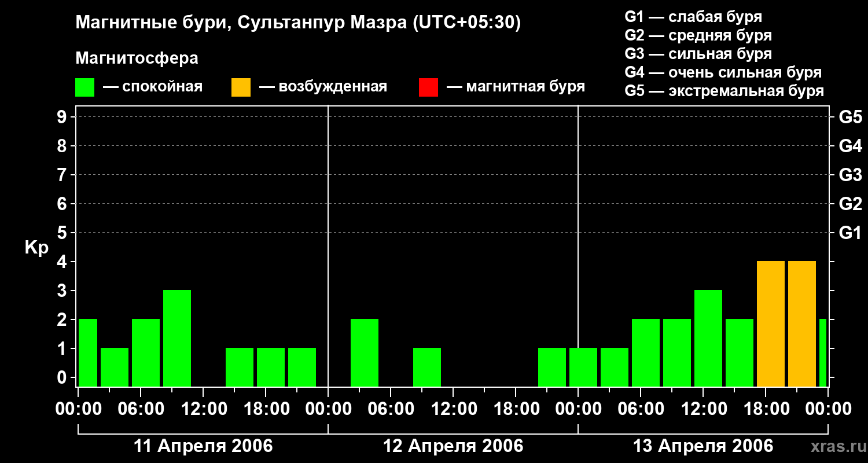
Task: Click the last orange Kp 4 bar before midnight
Action: point(802,324)
